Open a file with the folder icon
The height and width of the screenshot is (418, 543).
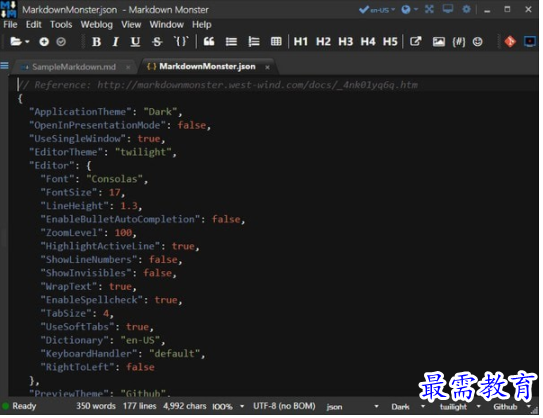click(16, 42)
